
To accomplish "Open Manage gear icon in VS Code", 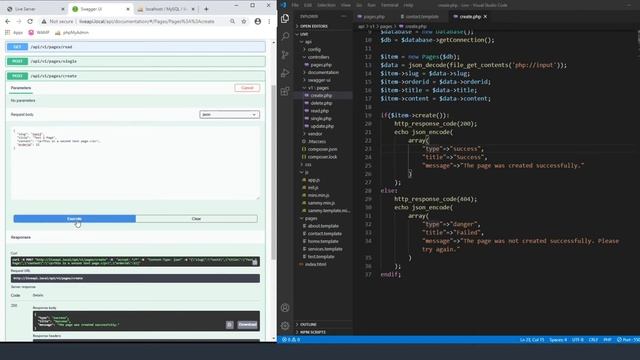I will 285,326.
